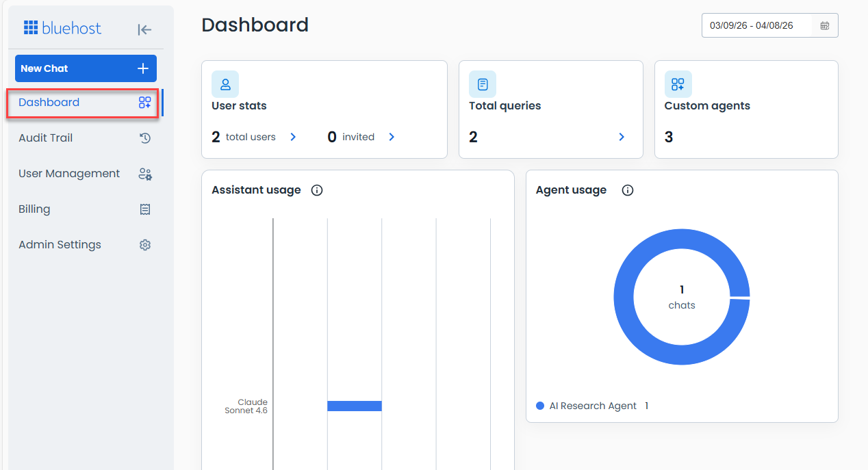Click the Dashboard grid icon in sidebar

coord(144,103)
